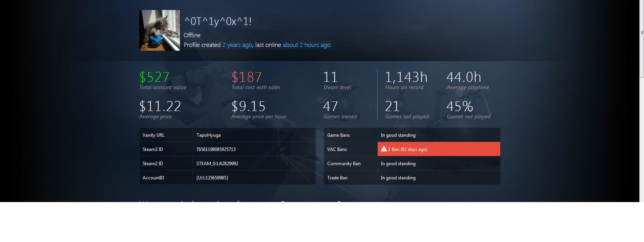Click the red '1 Ban (82 days ago)' cell
Image resolution: width=644 pixels, height=242 pixels.
(x=439, y=149)
